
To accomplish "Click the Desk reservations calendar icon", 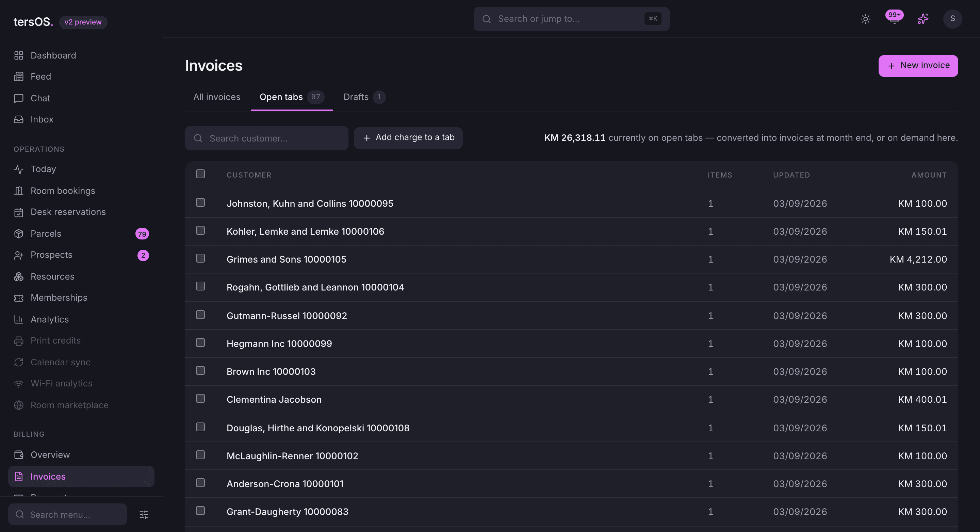I will pos(19,212).
